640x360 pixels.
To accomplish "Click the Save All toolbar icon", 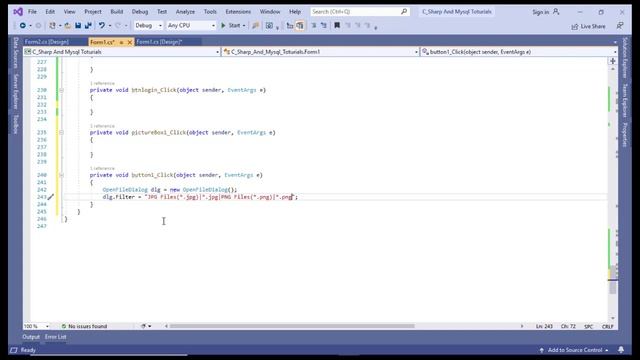I will [88, 26].
